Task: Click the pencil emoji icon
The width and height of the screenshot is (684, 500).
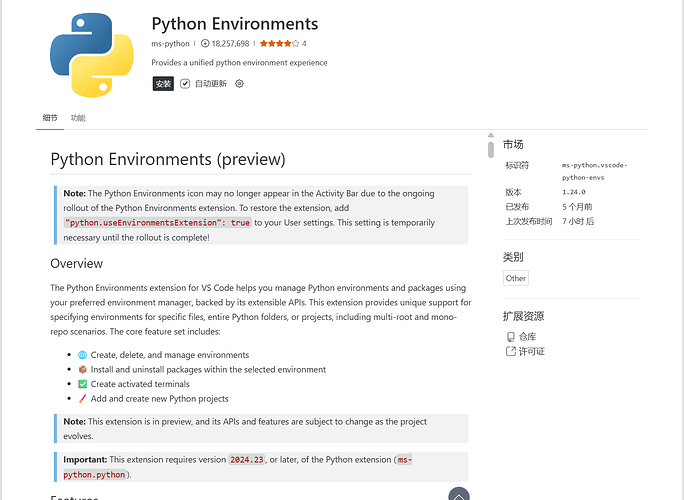Action: point(82,399)
